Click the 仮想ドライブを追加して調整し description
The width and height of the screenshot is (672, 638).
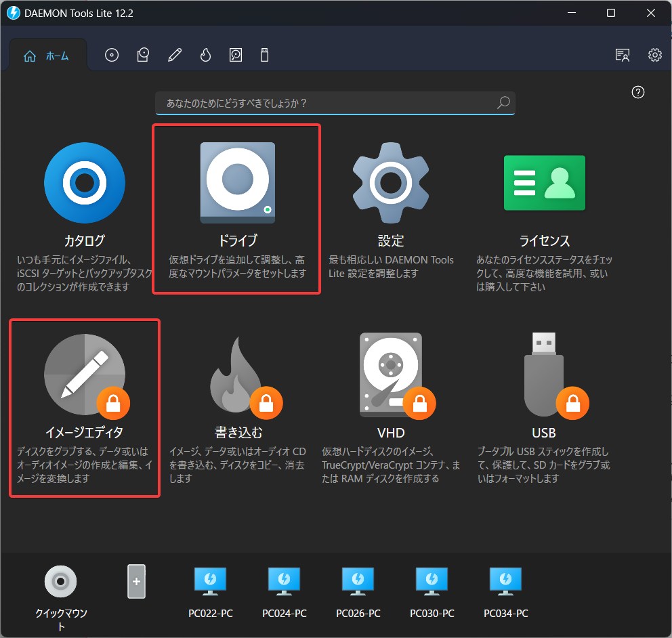(x=237, y=267)
